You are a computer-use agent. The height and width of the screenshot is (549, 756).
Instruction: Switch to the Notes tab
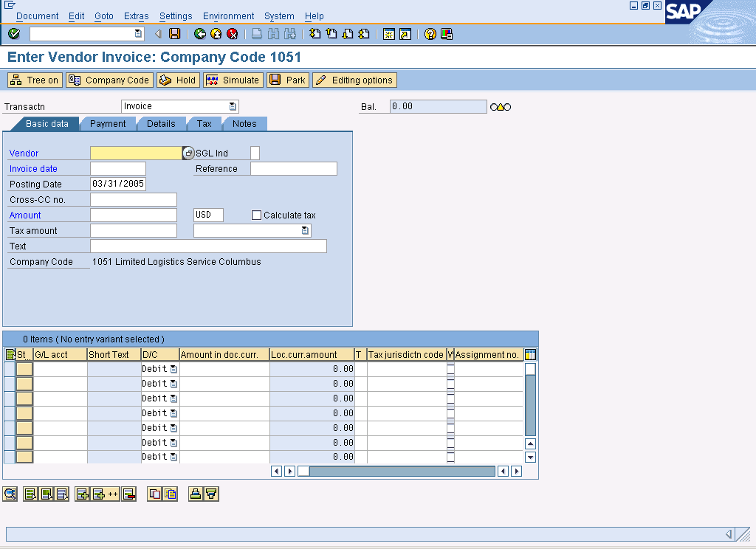[244, 124]
